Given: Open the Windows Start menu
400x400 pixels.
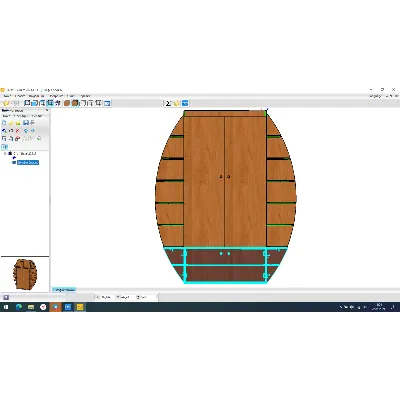Looking at the screenshot, I should tap(6, 307).
